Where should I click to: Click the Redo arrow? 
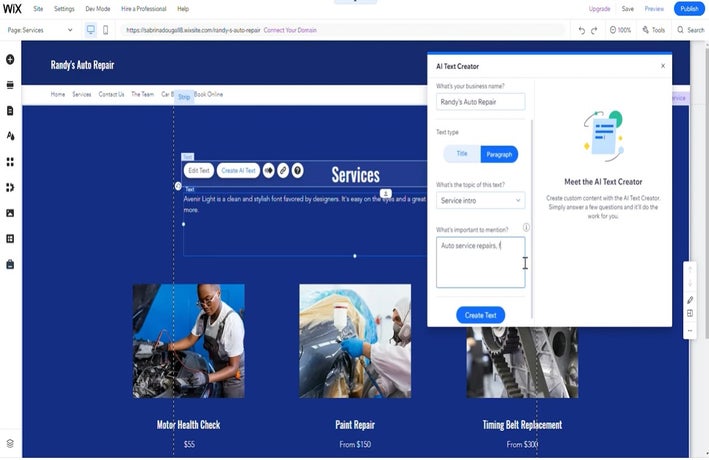[x=594, y=30]
